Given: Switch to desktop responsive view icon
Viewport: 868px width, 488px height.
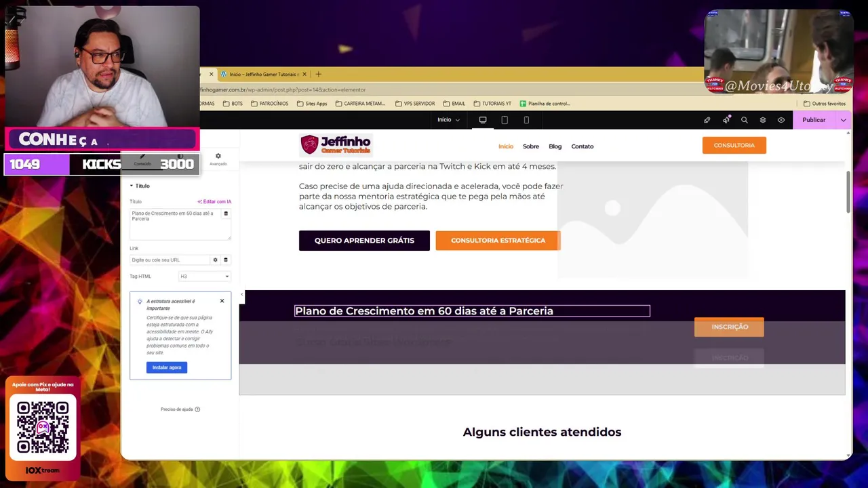Looking at the screenshot, I should 483,120.
